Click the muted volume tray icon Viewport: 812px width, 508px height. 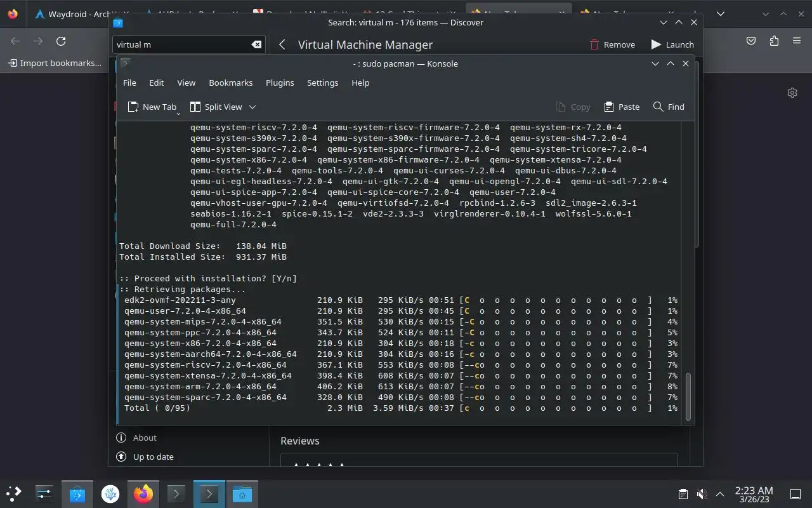[702, 494]
